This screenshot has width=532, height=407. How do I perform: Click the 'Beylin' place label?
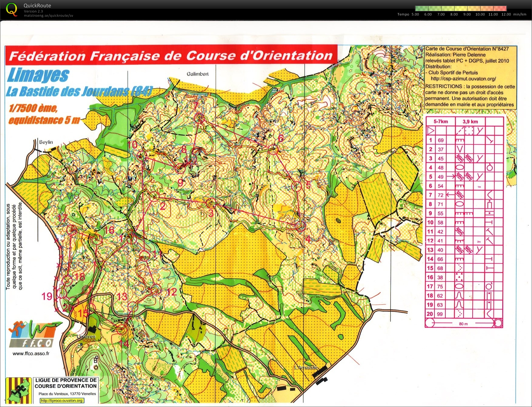tap(46, 142)
